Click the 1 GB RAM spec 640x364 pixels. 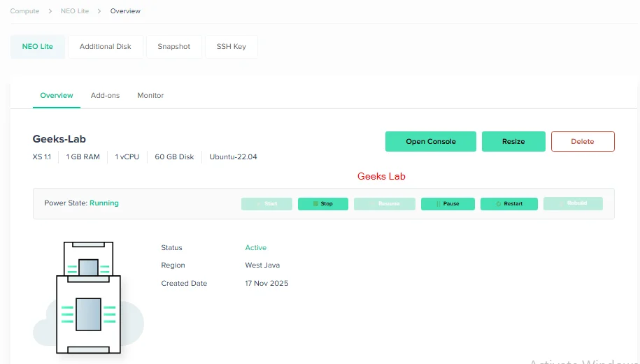(83, 157)
